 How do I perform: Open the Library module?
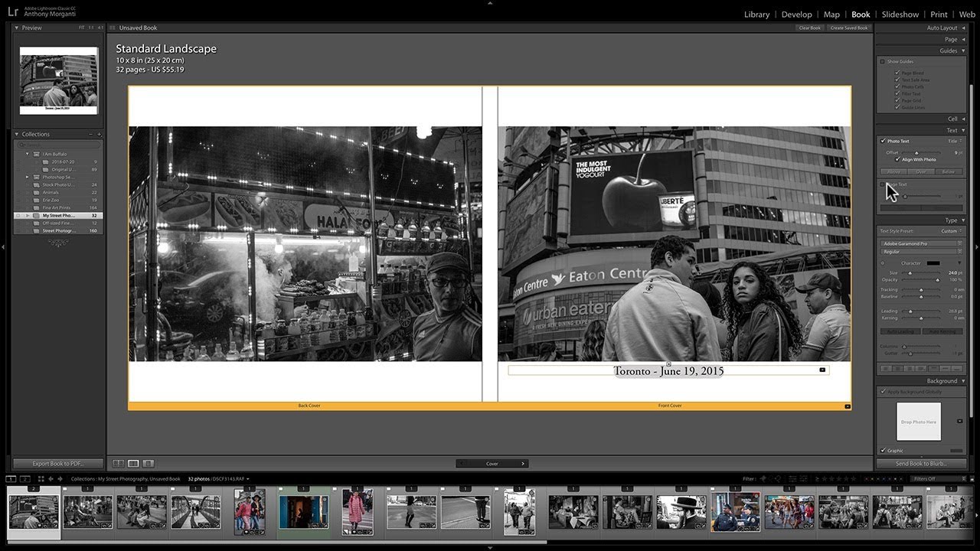756,15
